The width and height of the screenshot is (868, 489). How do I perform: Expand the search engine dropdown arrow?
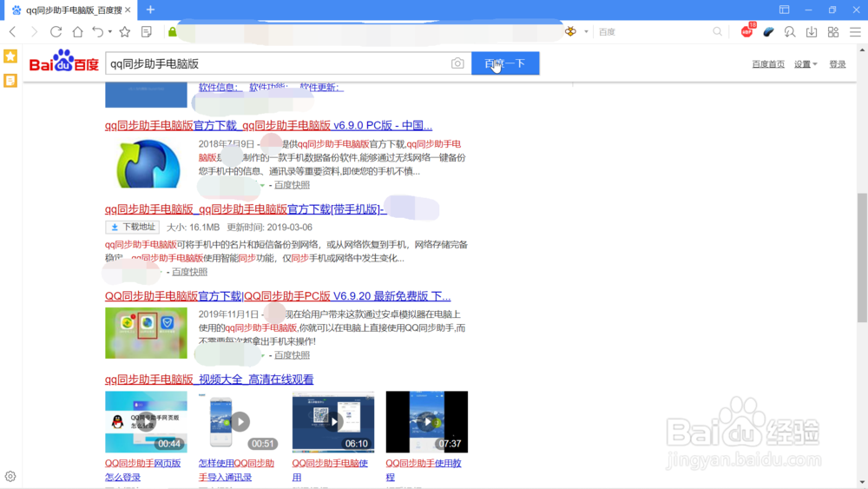tap(586, 31)
